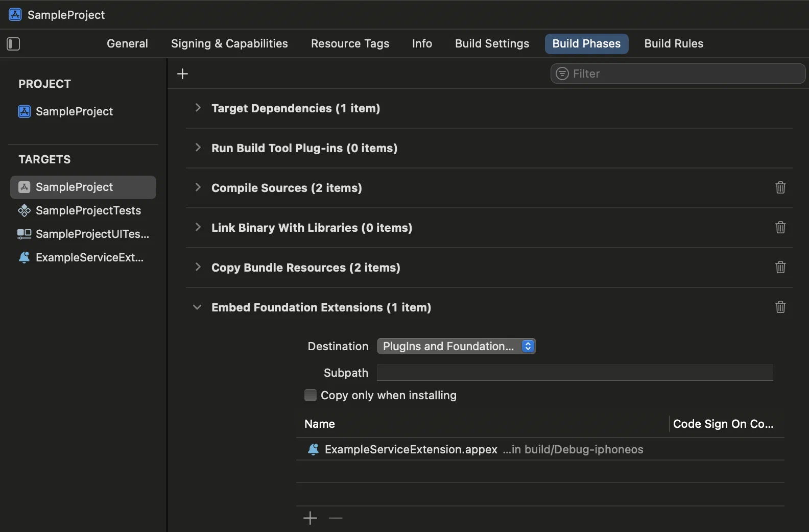Select ExampleServiceExt target in sidebar
The width and height of the screenshot is (809, 532).
point(89,257)
